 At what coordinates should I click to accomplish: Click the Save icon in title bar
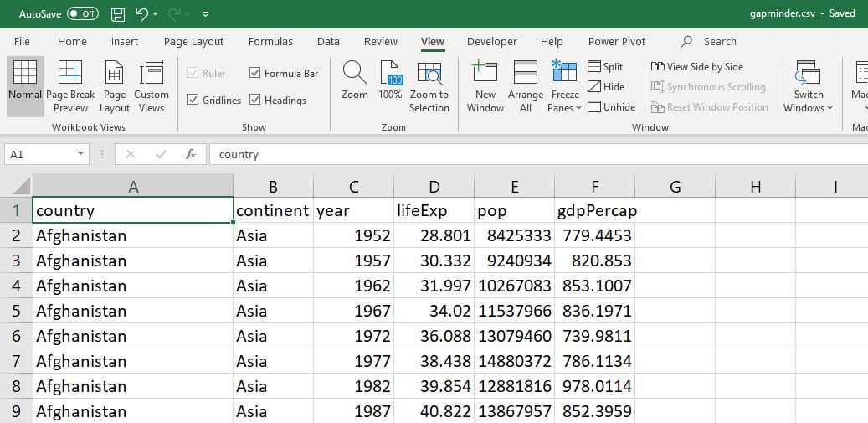pyautogui.click(x=118, y=14)
